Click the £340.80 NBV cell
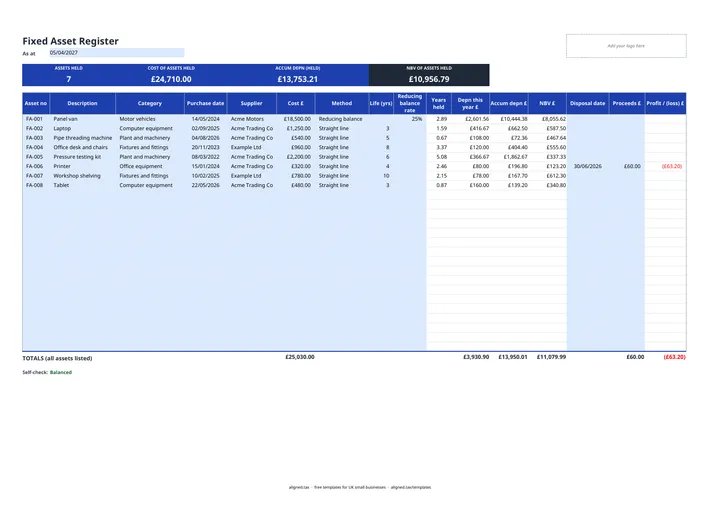Image resolution: width=720 pixels, height=509 pixels. coord(547,185)
